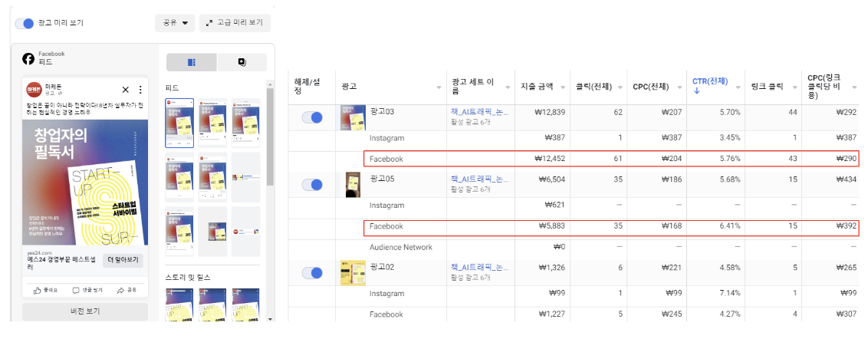Click the spend value ₩12,839
This screenshot has width=868, height=349.
click(550, 113)
